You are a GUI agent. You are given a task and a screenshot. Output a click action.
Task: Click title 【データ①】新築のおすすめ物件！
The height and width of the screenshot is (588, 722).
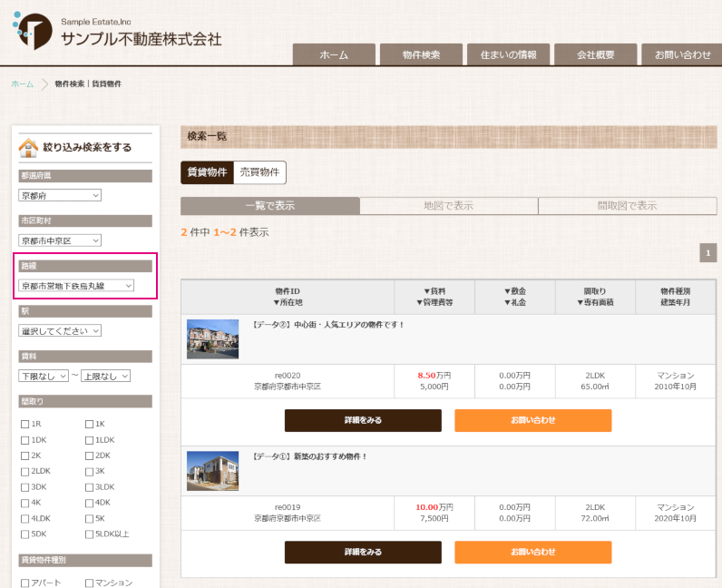310,456
